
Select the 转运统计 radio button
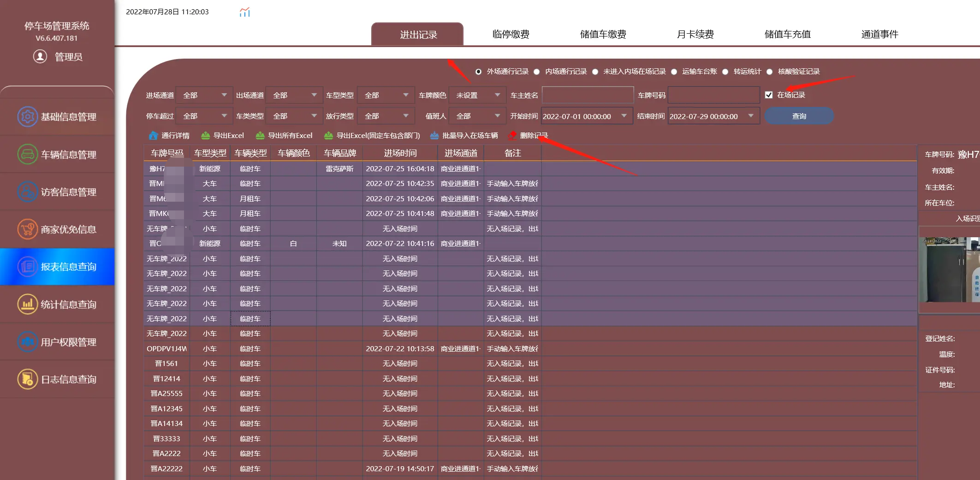point(725,72)
